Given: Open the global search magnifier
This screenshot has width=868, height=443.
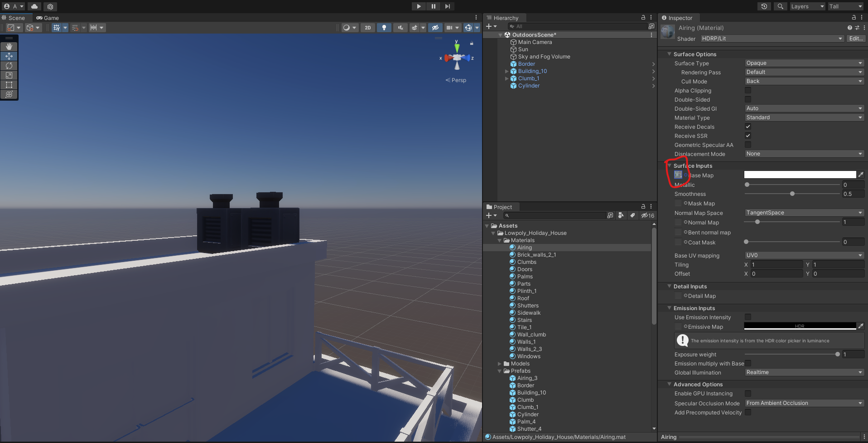Looking at the screenshot, I should 781,6.
